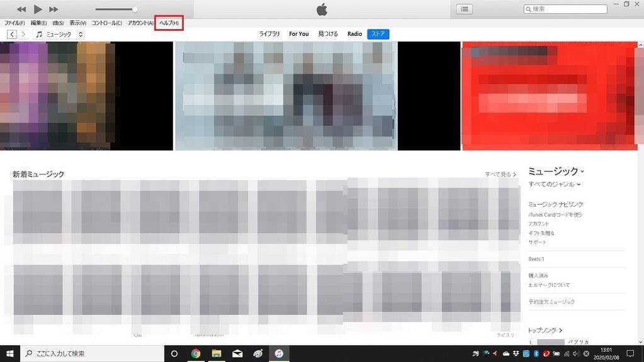Screen dimensions: 644x362
Task: Expand the すべてのジャンル genre dropdown
Action: [x=554, y=184]
